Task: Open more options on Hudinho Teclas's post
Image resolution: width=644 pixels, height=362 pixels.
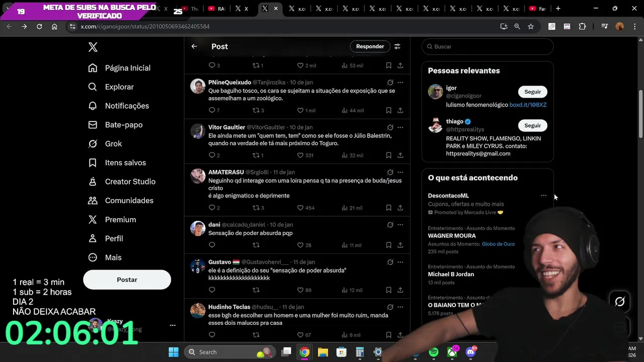Action: pos(400,307)
